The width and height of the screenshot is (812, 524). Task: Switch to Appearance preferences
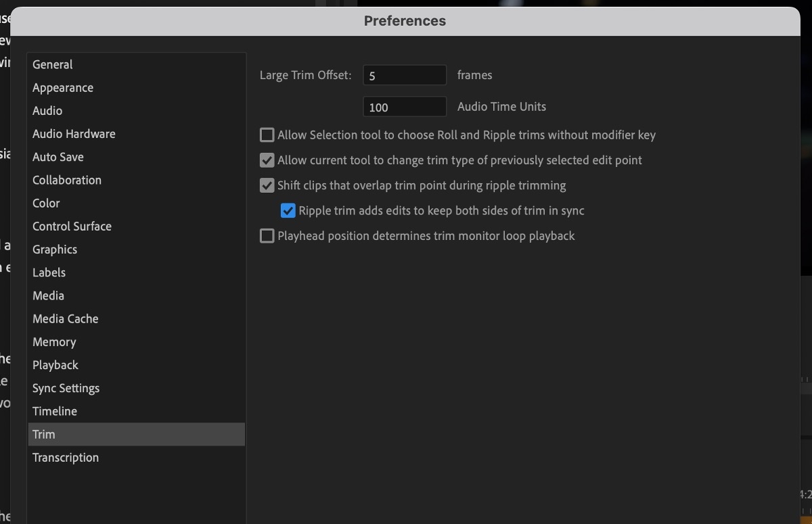point(62,87)
